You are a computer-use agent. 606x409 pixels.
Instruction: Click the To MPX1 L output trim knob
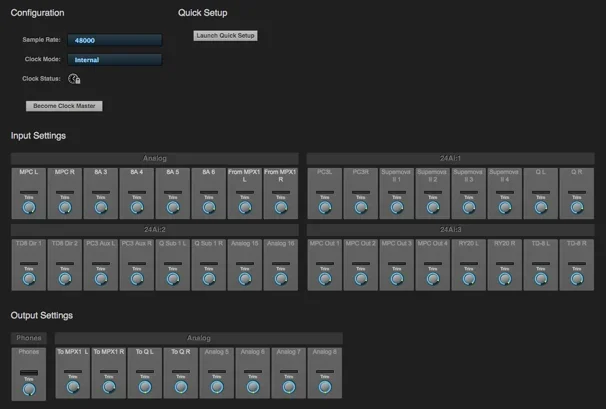(x=73, y=387)
